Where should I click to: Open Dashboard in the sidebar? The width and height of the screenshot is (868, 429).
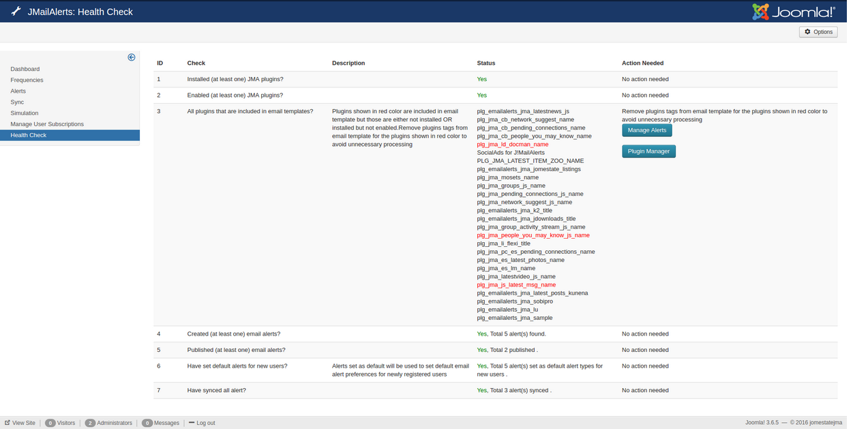(x=25, y=69)
